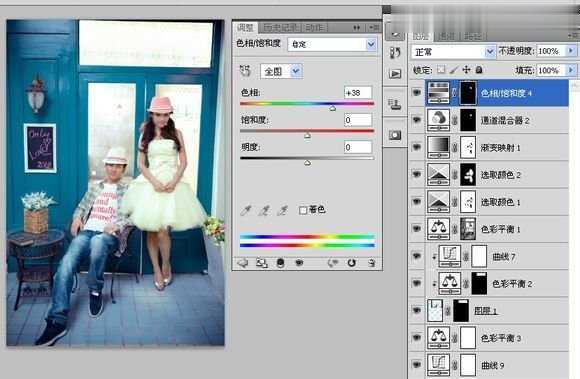Enable the 着色 colorize checkbox
The width and height of the screenshot is (580, 379).
tap(303, 210)
